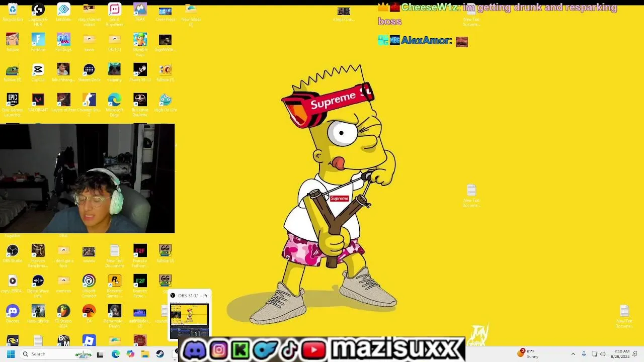The image size is (644, 362).
Task: Open Task View from the taskbar
Action: click(100, 354)
